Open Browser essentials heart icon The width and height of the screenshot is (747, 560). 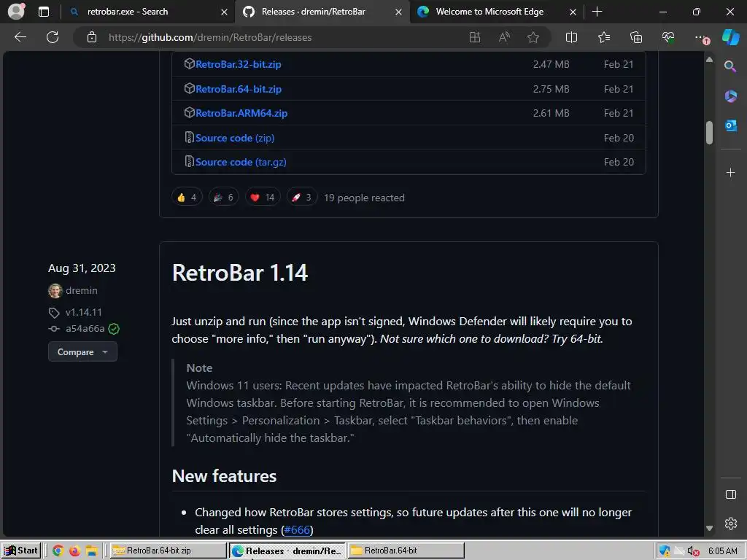[x=668, y=37]
